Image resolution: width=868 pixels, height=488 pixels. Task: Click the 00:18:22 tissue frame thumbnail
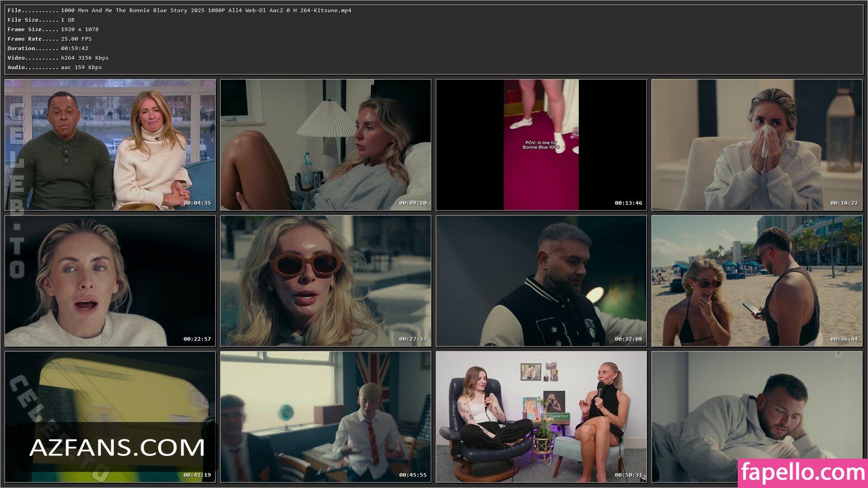point(757,145)
